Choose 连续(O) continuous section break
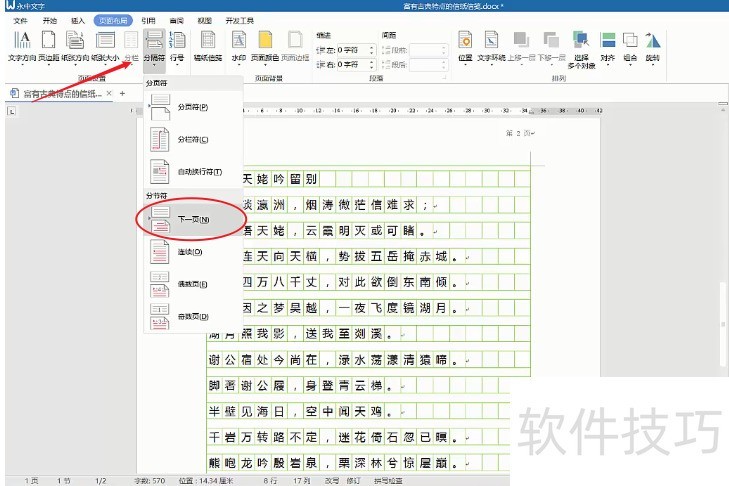 [193, 252]
